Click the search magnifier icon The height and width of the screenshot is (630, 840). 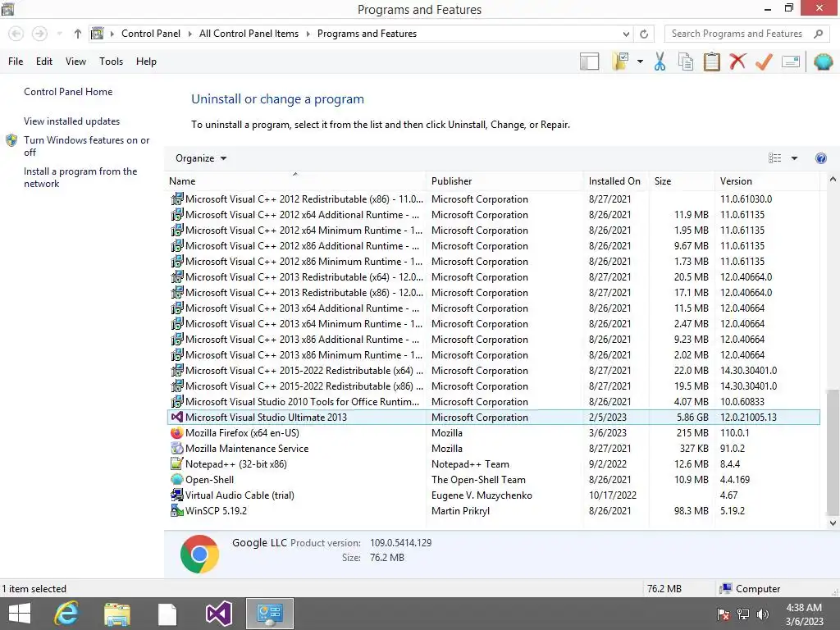pyautogui.click(x=818, y=34)
